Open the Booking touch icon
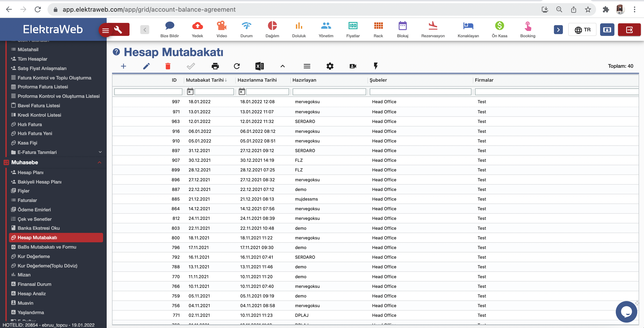This screenshot has width=644, height=328. pyautogui.click(x=527, y=26)
